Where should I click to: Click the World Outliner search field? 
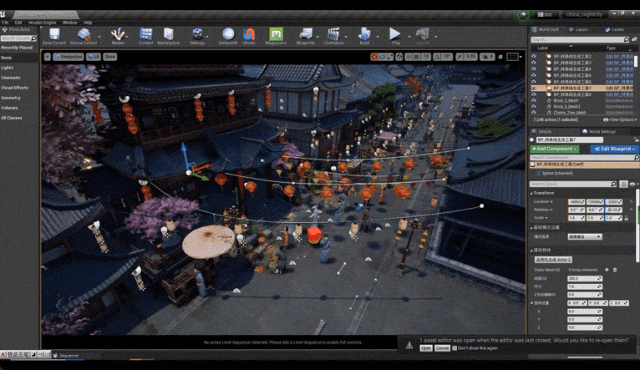(x=580, y=40)
